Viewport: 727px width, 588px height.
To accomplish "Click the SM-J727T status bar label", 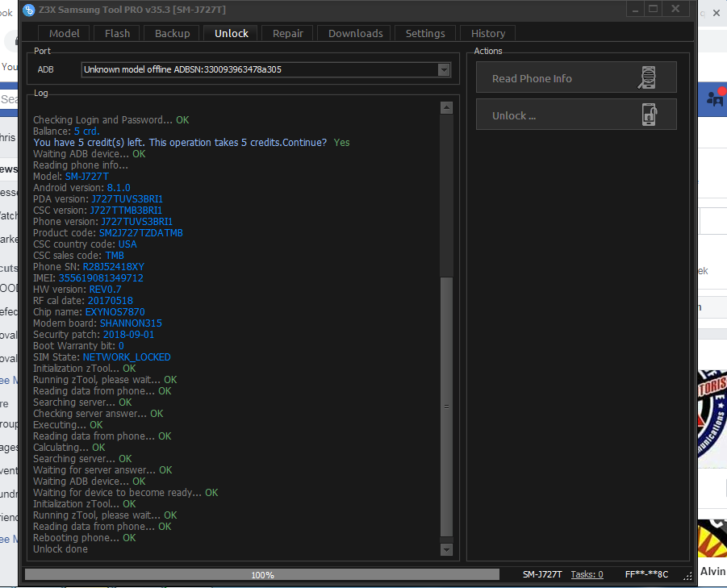I will [x=542, y=574].
